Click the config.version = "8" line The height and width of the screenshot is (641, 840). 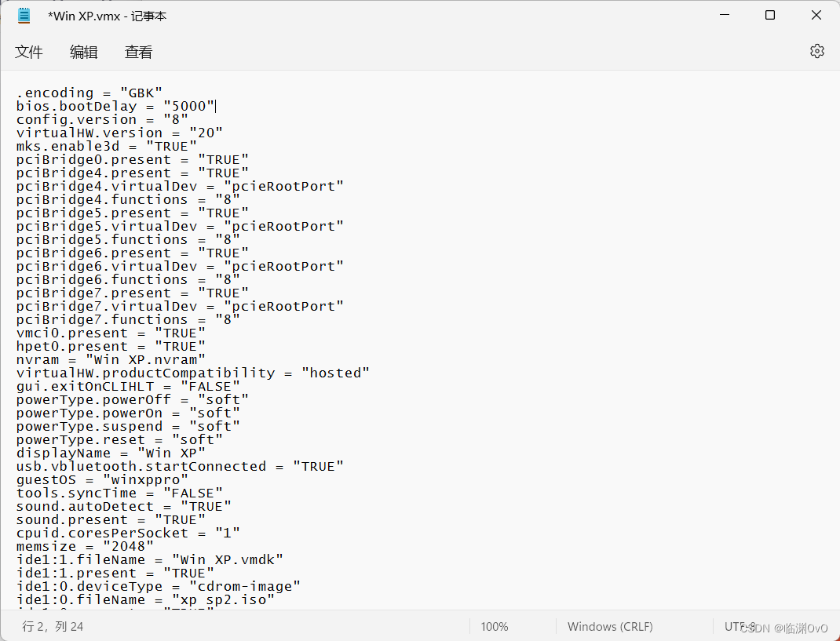click(x=102, y=119)
